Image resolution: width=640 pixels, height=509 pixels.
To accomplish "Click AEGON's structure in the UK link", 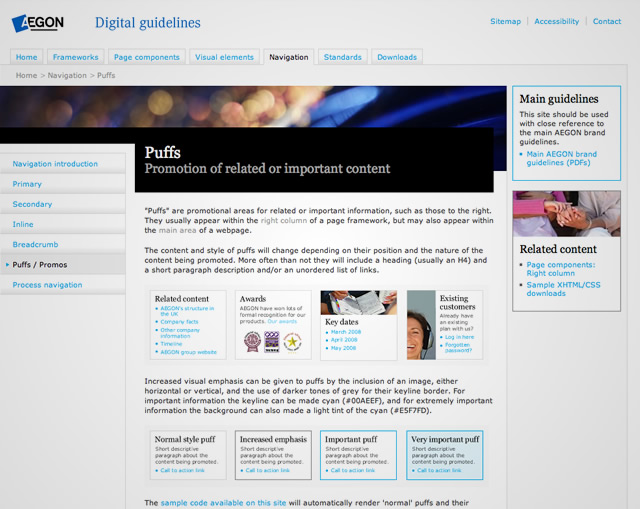I will click(x=187, y=311).
